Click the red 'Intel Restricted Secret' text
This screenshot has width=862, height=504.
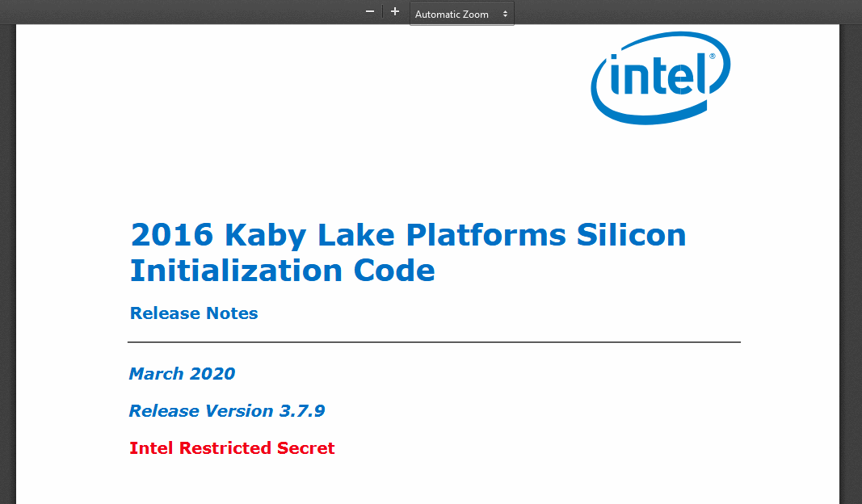[232, 448]
